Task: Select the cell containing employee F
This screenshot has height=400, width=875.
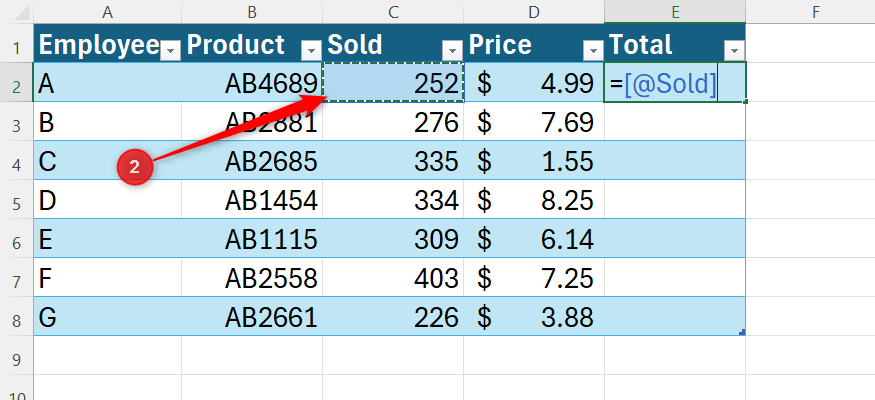Action: [x=108, y=278]
